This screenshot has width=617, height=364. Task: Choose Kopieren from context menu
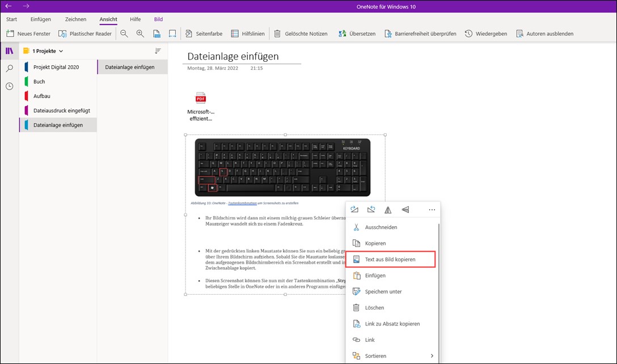pos(392,244)
